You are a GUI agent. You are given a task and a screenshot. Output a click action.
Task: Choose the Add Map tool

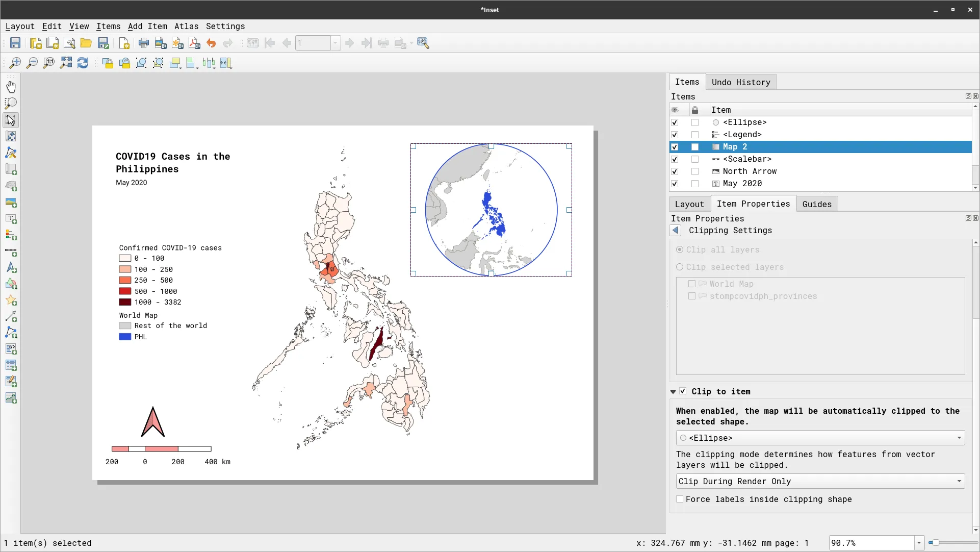coord(11,169)
